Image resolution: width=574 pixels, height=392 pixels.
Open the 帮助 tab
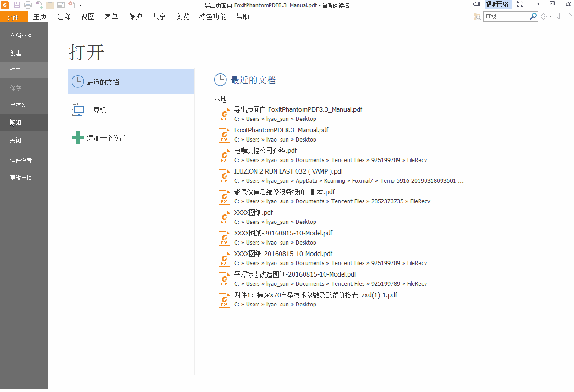point(243,17)
